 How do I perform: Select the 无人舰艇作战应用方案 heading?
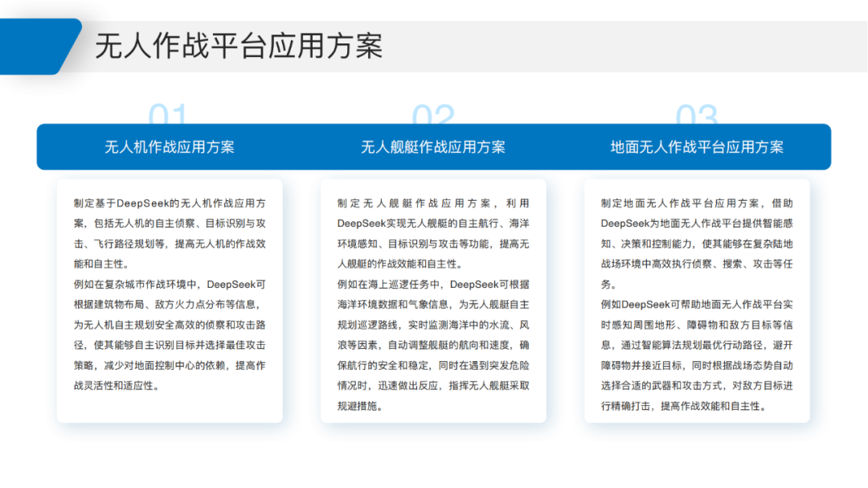[x=433, y=147]
